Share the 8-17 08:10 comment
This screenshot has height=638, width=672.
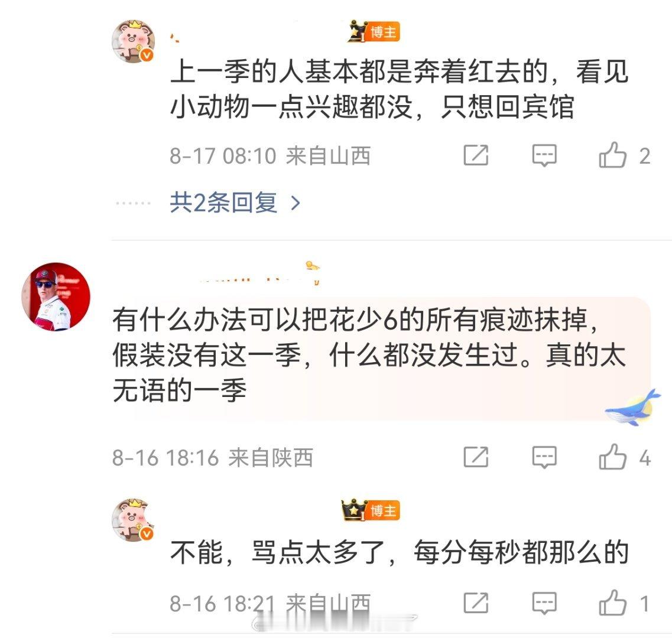coord(476,155)
